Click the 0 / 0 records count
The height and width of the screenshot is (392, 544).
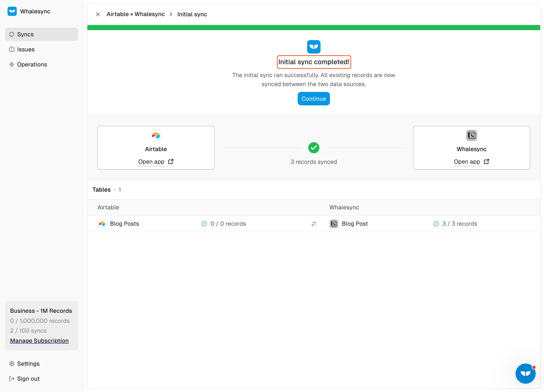228,224
